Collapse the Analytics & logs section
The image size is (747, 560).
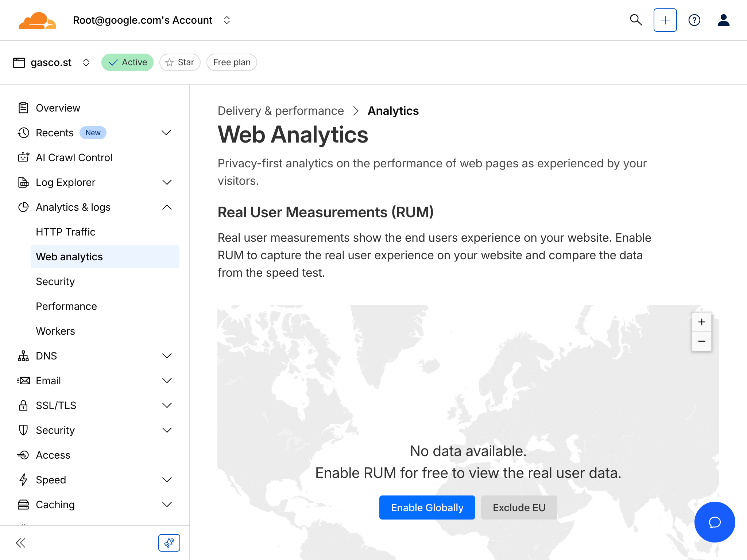click(167, 207)
